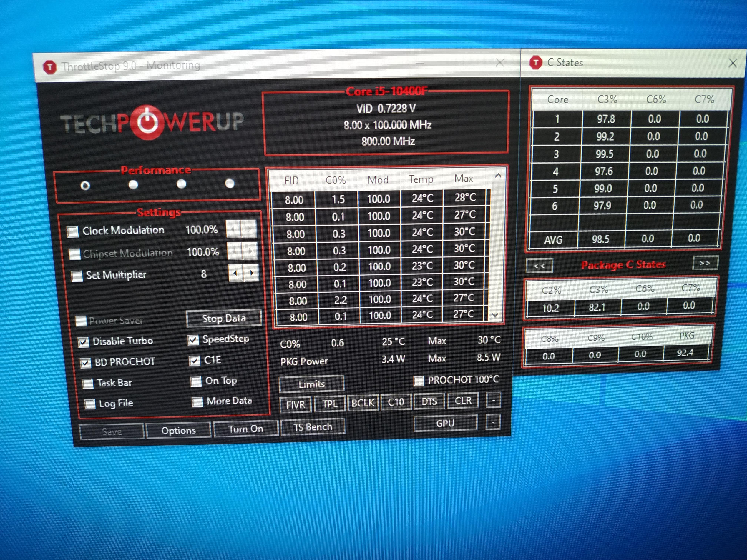This screenshot has width=747, height=560.
Task: Click the Set Multiplier left arrow
Action: click(x=236, y=273)
